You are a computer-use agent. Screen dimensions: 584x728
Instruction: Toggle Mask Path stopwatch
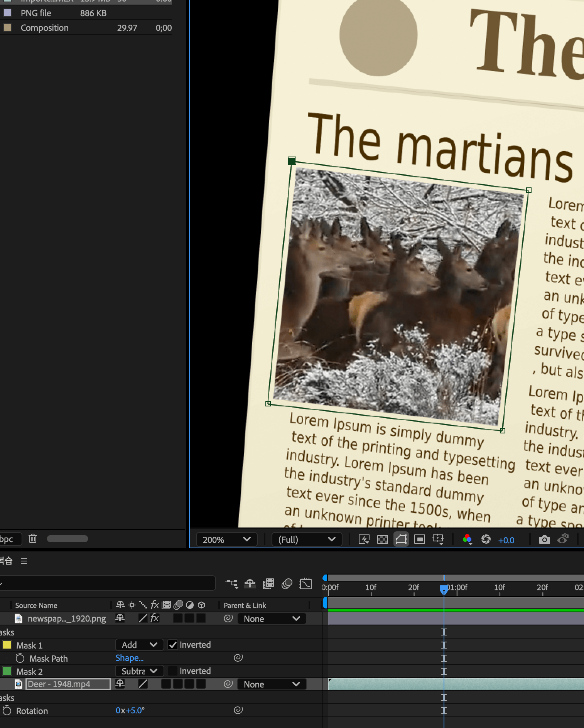(x=20, y=658)
